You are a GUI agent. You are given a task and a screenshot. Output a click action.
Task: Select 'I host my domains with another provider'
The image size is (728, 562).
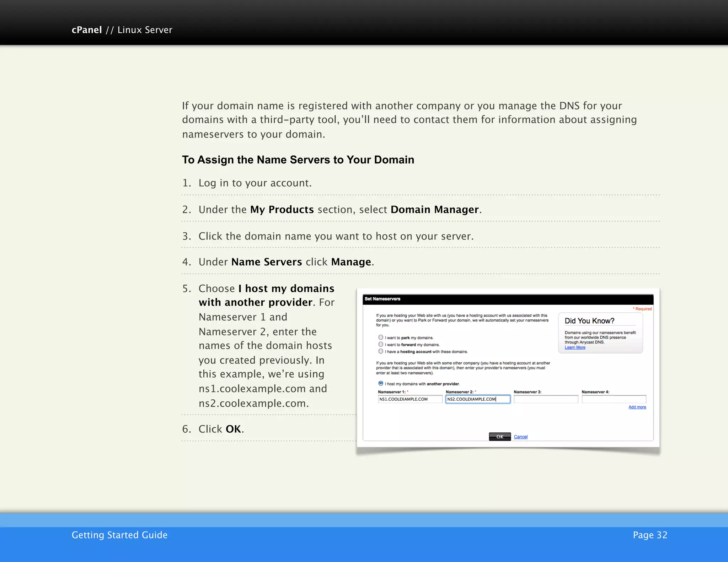click(x=381, y=383)
